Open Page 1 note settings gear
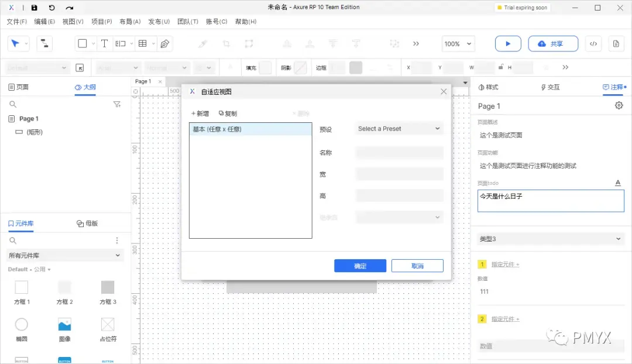The height and width of the screenshot is (364, 632). pos(619,106)
